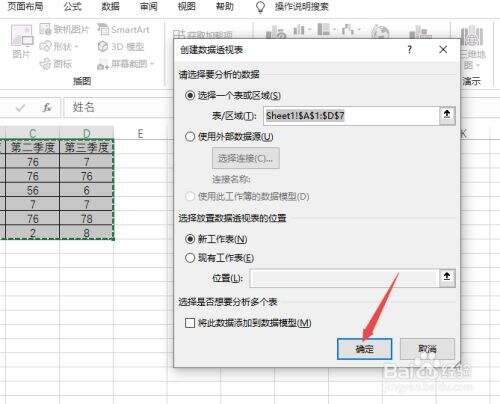Open the 屏幕截图 screenshot dropdown
Viewport: 500px width, 404px height.
126,63
